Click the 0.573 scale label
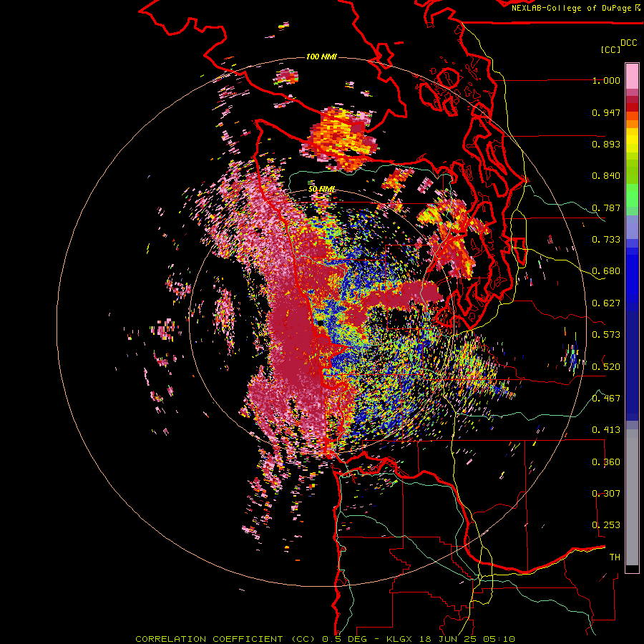Image resolution: width=644 pixels, height=644 pixels. pos(606,335)
